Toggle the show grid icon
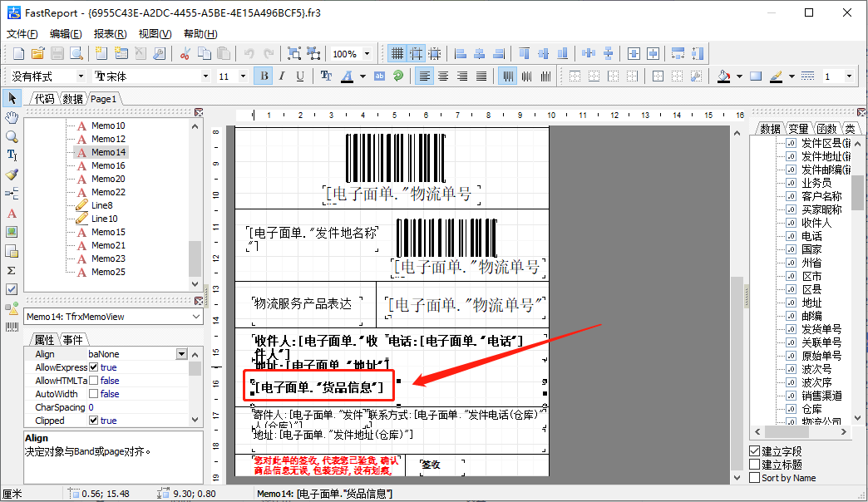868x502 pixels. coord(397,54)
